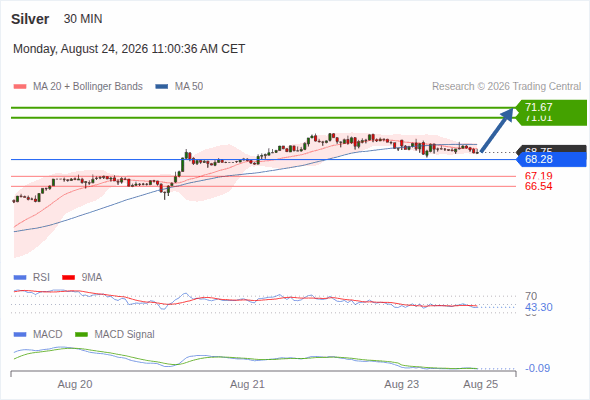
Task: Click the 30 MIN timeframe label
Action: coord(83,19)
